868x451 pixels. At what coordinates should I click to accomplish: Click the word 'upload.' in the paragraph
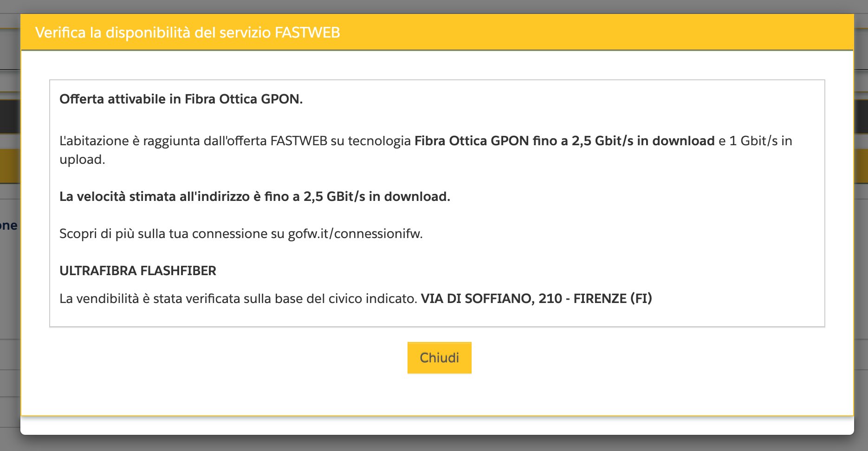click(x=82, y=160)
